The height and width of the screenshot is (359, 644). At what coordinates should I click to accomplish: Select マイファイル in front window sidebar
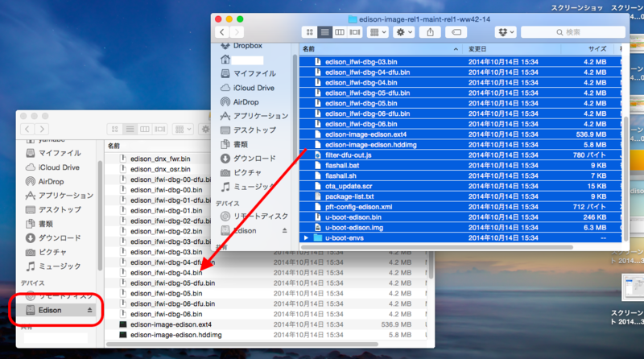(254, 73)
